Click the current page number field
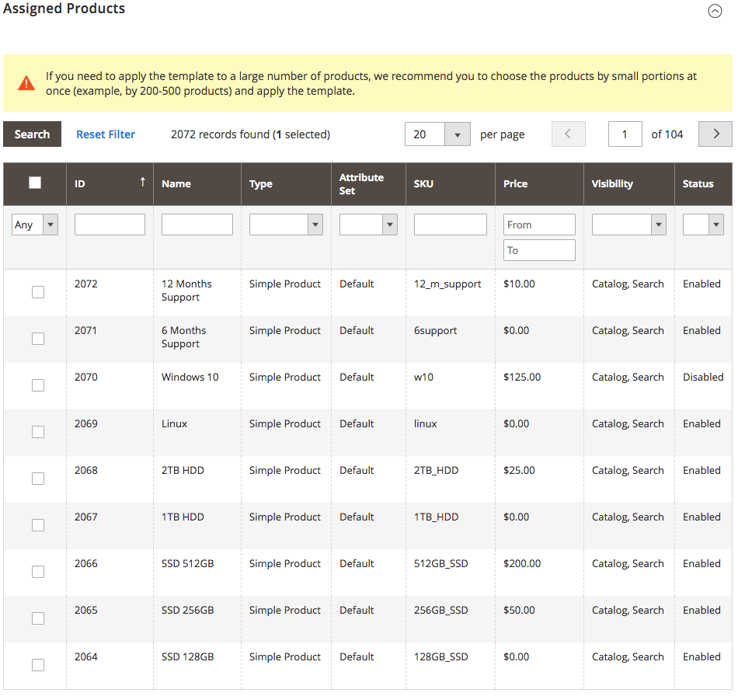 [x=625, y=134]
